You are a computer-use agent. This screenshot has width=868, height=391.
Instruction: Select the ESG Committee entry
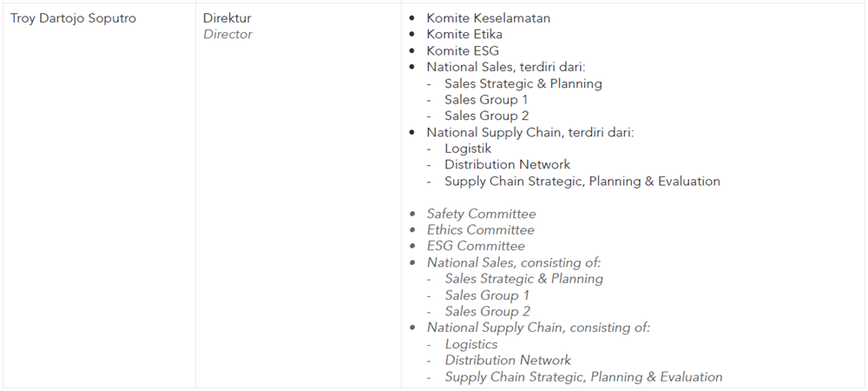[x=476, y=246]
